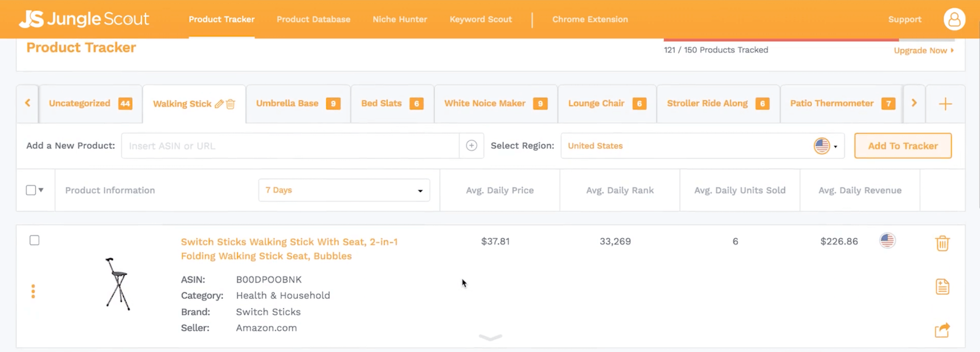Click Avg. Daily Revenue column header
The image size is (980, 352).
click(x=860, y=190)
